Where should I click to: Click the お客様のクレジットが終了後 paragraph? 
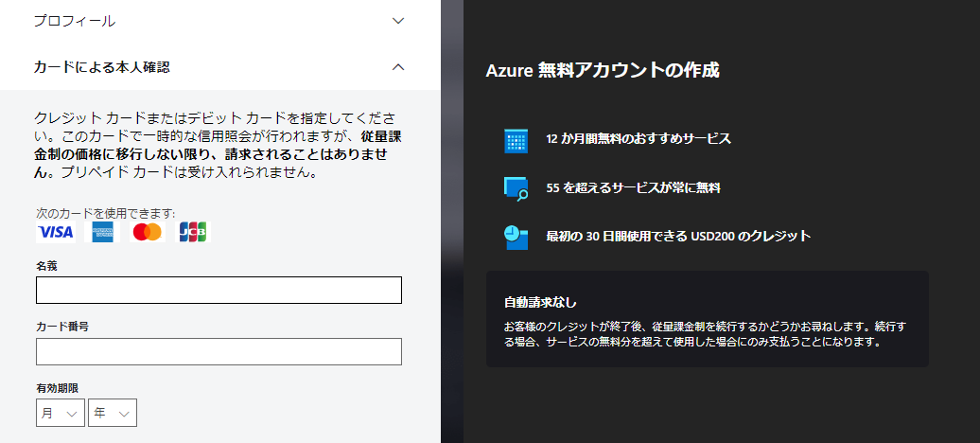tap(707, 335)
